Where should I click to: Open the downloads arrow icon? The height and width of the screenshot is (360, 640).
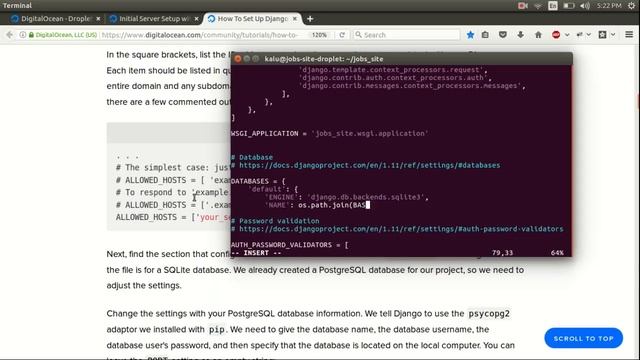pyautogui.click(x=520, y=35)
